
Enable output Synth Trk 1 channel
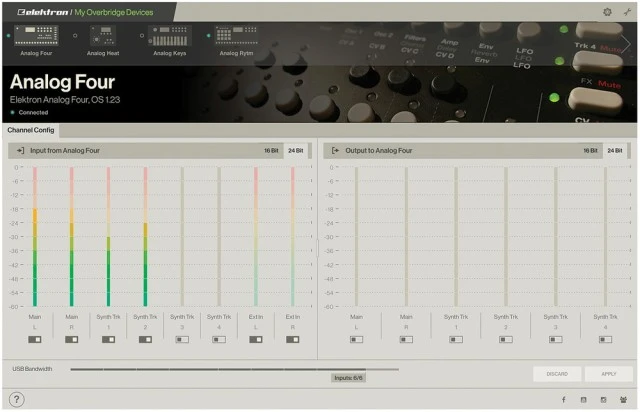(456, 339)
